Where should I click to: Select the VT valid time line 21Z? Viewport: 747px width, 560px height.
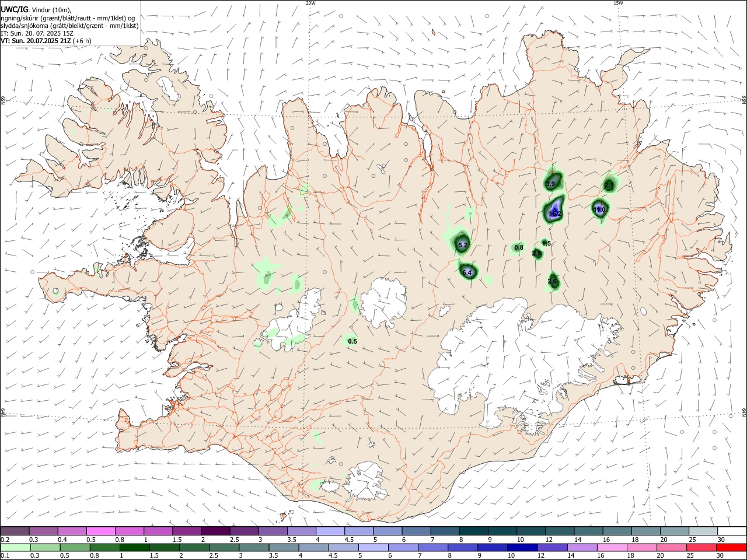pos(46,41)
